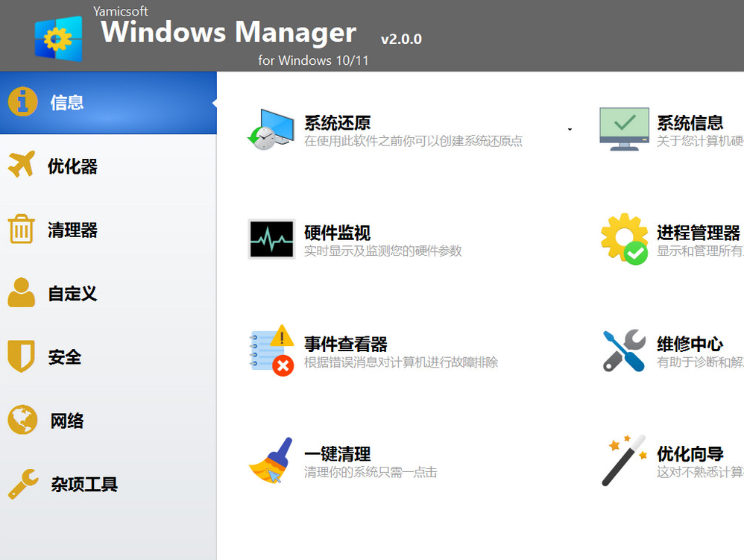Click the 有助于诊断 description text

coord(700,362)
